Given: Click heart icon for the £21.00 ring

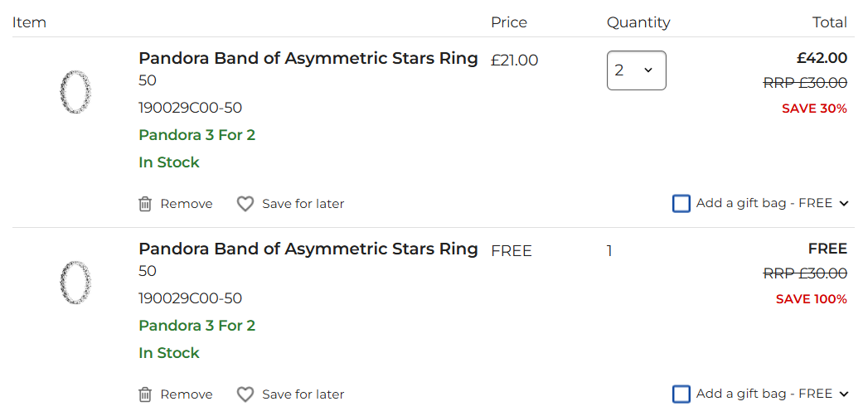Looking at the screenshot, I should click(245, 204).
